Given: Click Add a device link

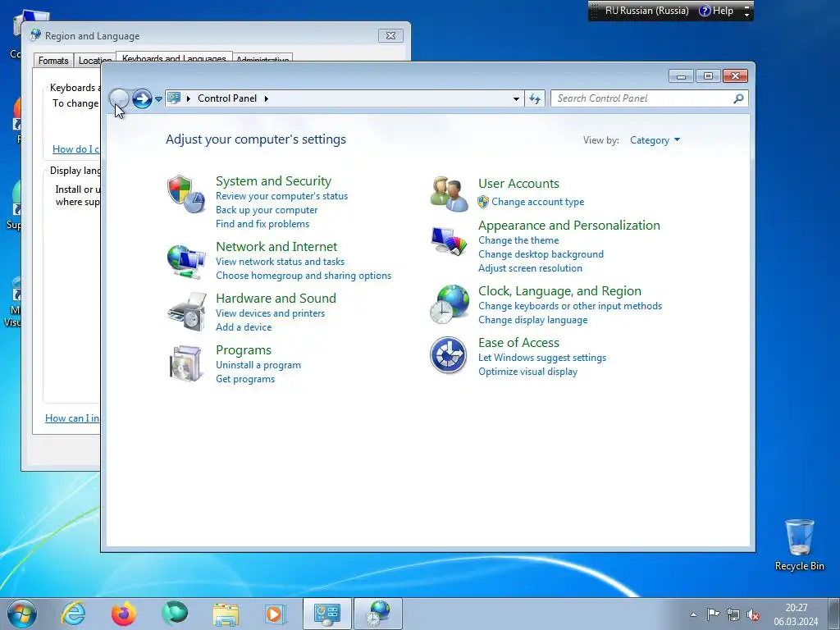Looking at the screenshot, I should click(244, 326).
